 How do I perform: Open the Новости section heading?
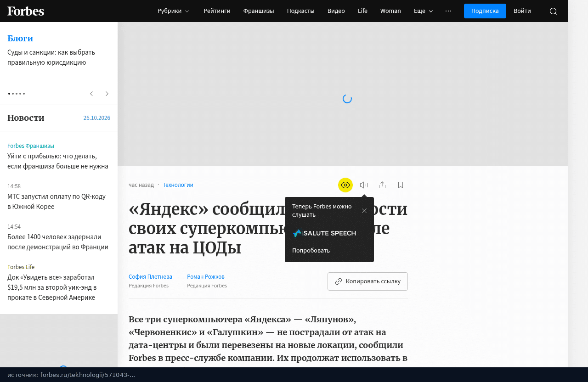(x=26, y=118)
